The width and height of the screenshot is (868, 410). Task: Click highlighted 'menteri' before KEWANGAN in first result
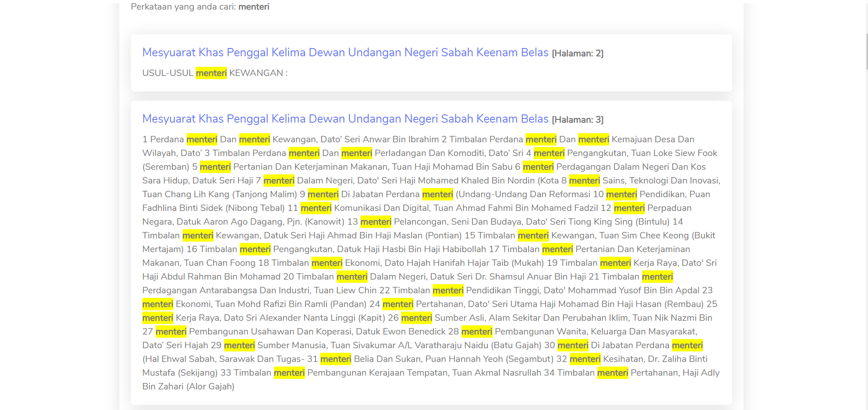pyautogui.click(x=211, y=73)
